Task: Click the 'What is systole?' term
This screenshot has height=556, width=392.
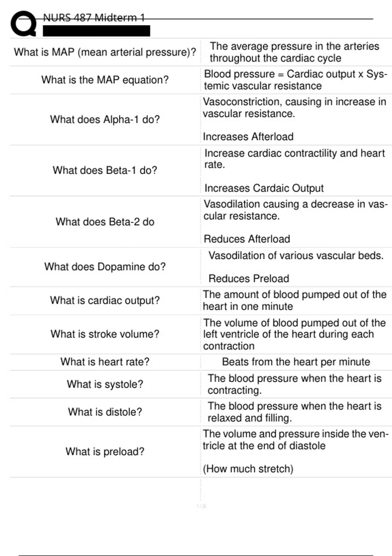Action: coord(105,384)
